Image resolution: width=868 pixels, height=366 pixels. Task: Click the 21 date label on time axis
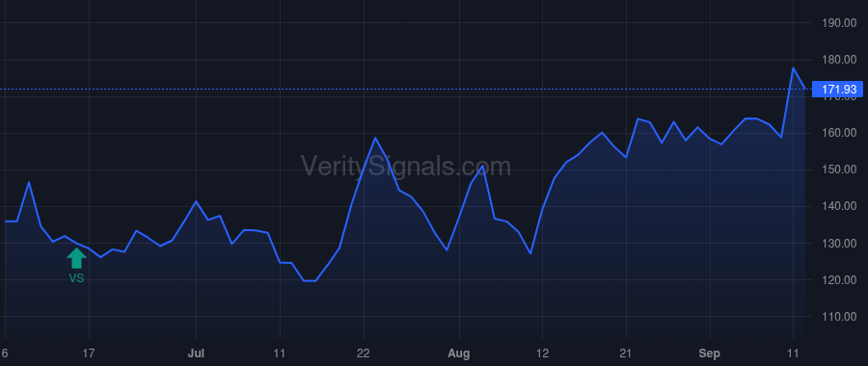[x=626, y=353]
